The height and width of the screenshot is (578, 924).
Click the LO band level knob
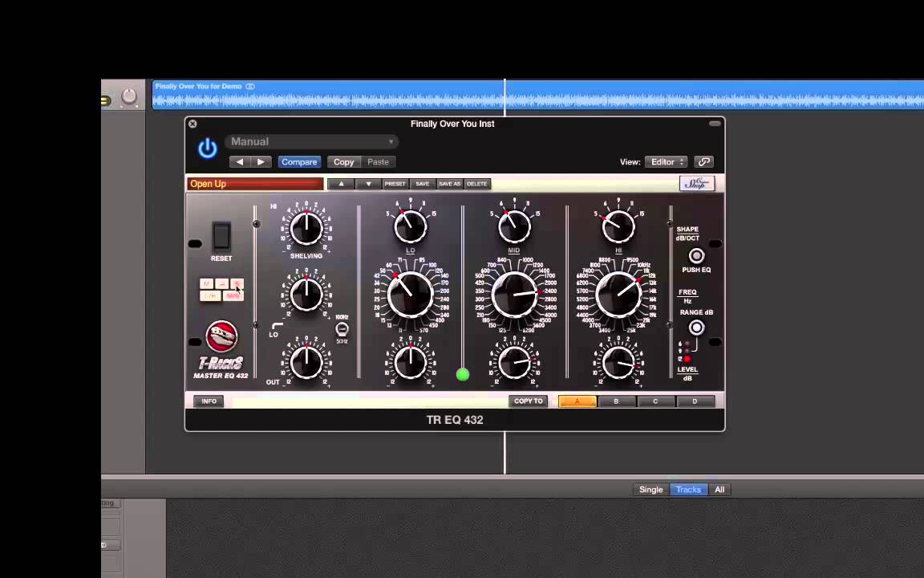(x=410, y=362)
